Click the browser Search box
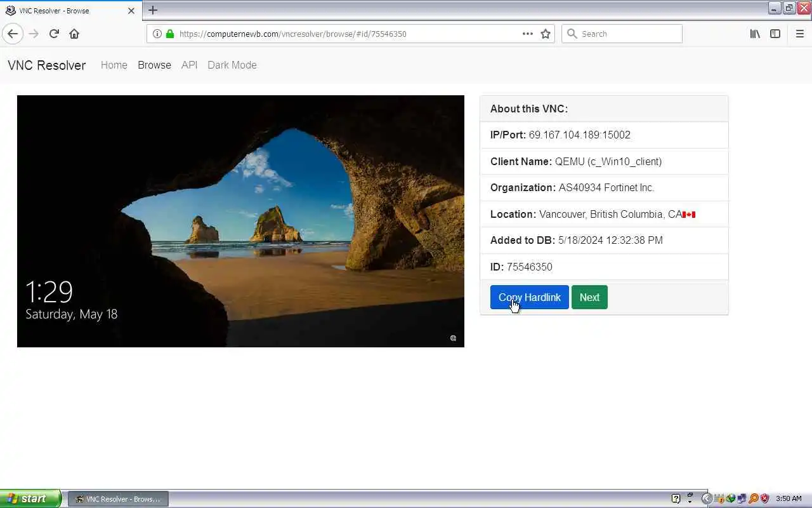The width and height of the screenshot is (812, 508). click(x=622, y=34)
